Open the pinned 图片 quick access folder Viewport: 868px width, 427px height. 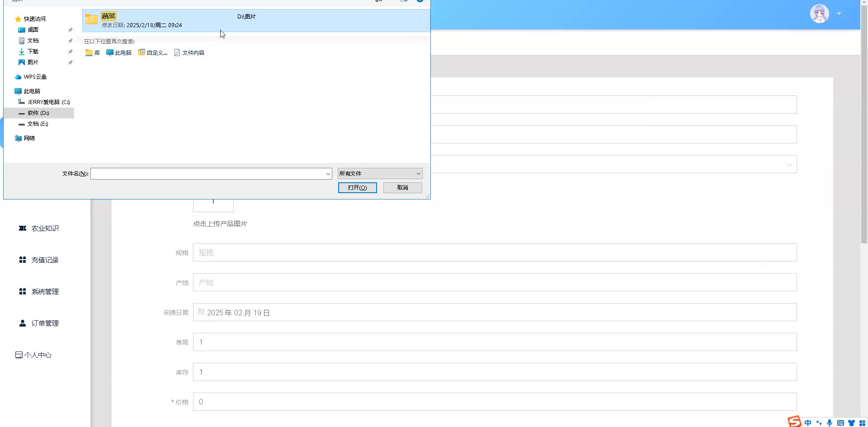pyautogui.click(x=33, y=62)
